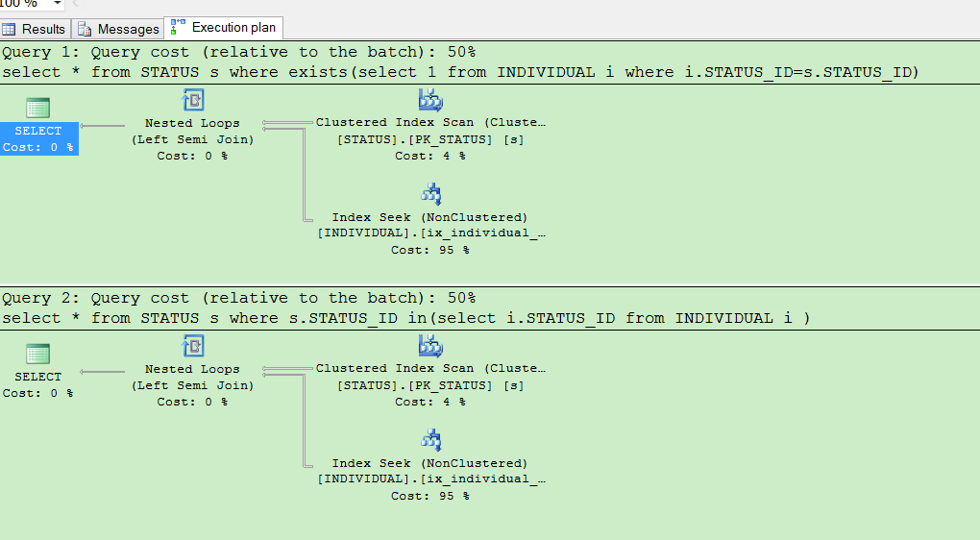Screen dimensions: 980x540
Task: Click the Nested Loops icon in Query 1
Action: (x=193, y=100)
